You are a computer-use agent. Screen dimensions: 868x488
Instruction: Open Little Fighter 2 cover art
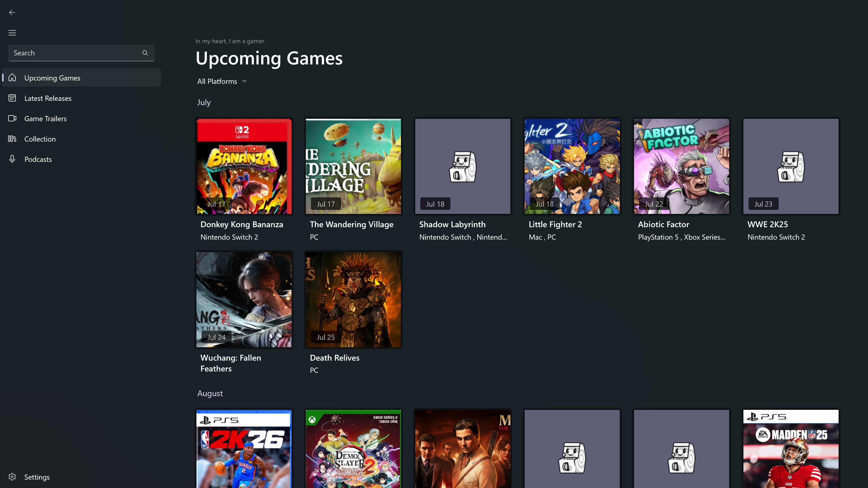coord(572,166)
